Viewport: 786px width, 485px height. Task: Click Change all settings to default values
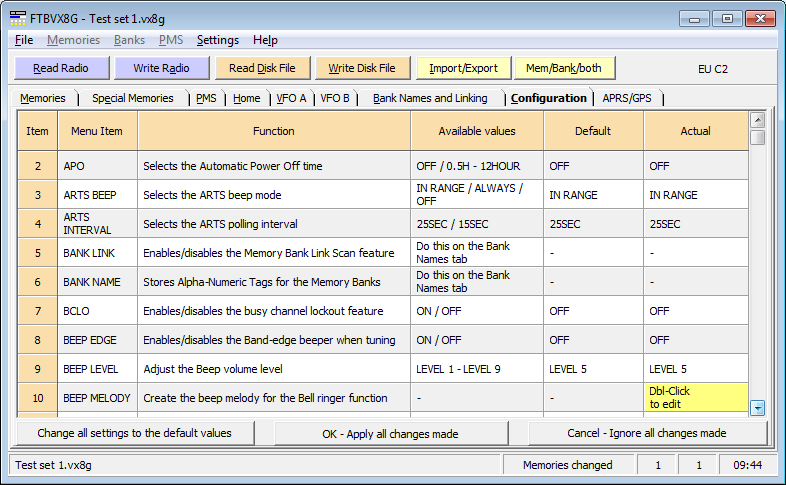click(135, 433)
